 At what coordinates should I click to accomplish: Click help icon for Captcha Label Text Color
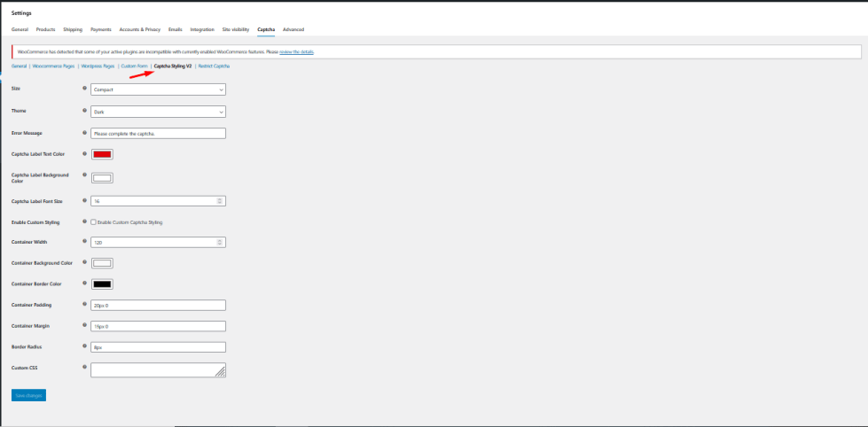click(84, 153)
